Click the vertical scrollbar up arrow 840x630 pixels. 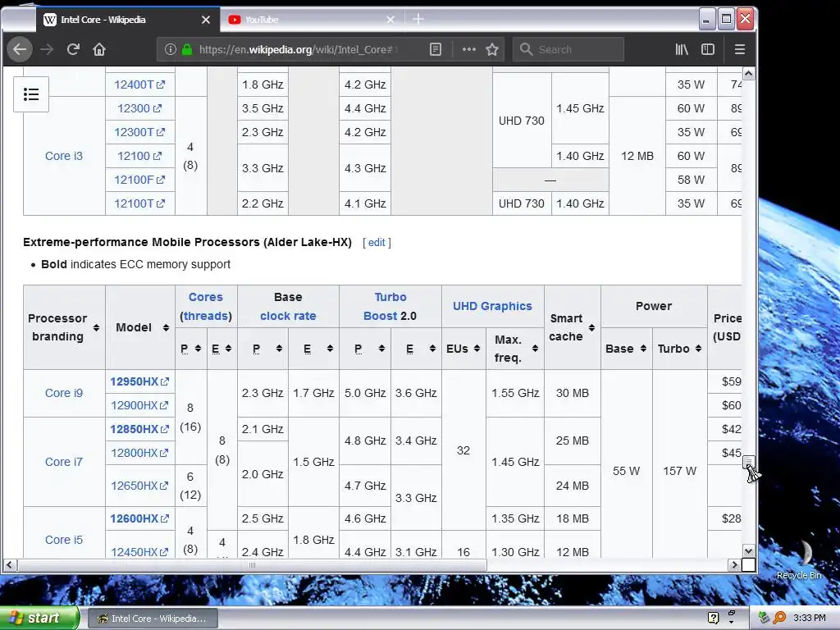click(x=748, y=73)
